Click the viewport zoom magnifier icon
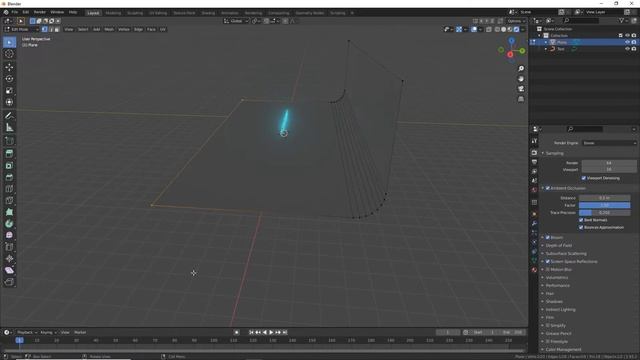Image resolution: width=640 pixels, height=360 pixels. pos(521,69)
